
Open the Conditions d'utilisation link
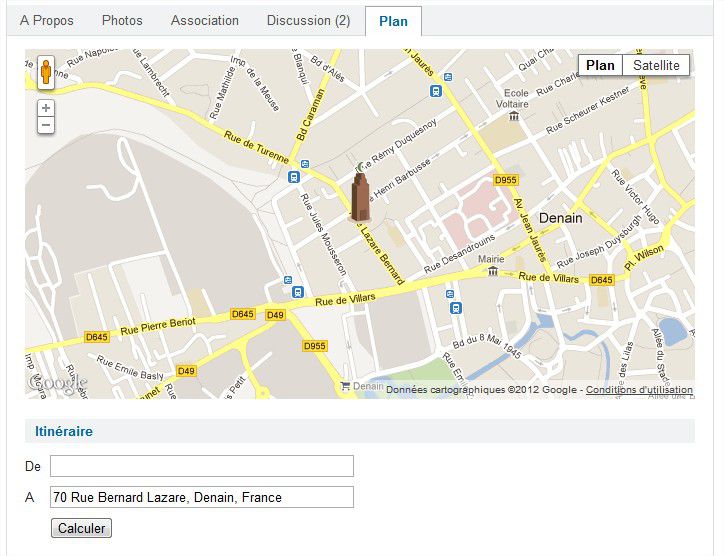pyautogui.click(x=639, y=390)
